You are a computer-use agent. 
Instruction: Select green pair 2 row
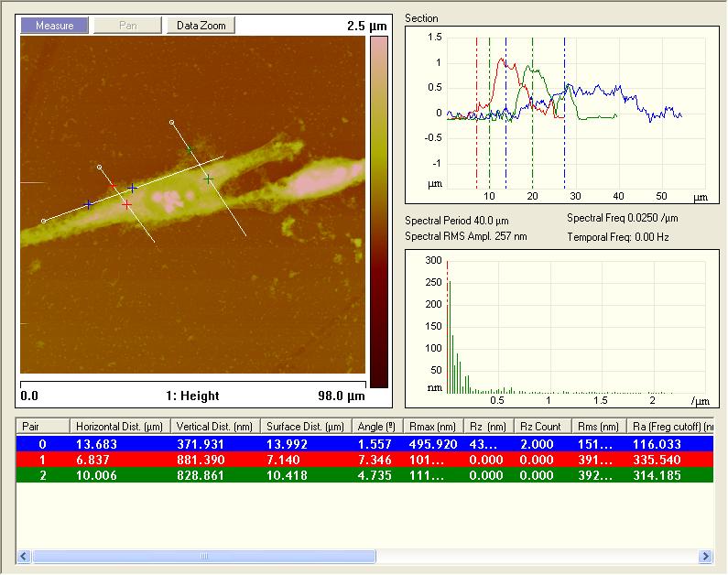364,475
